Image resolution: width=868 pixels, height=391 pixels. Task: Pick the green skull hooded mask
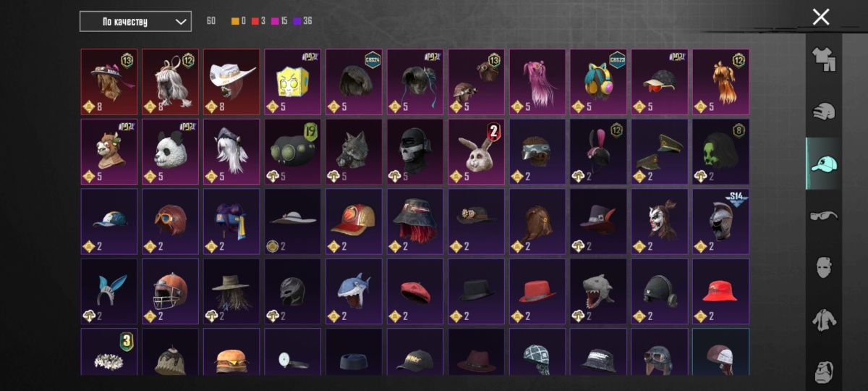coord(720,152)
